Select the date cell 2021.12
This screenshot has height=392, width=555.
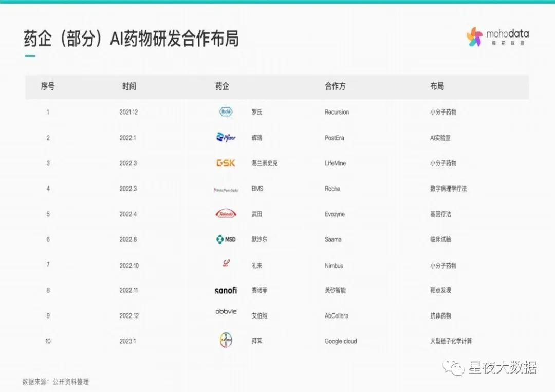point(128,112)
